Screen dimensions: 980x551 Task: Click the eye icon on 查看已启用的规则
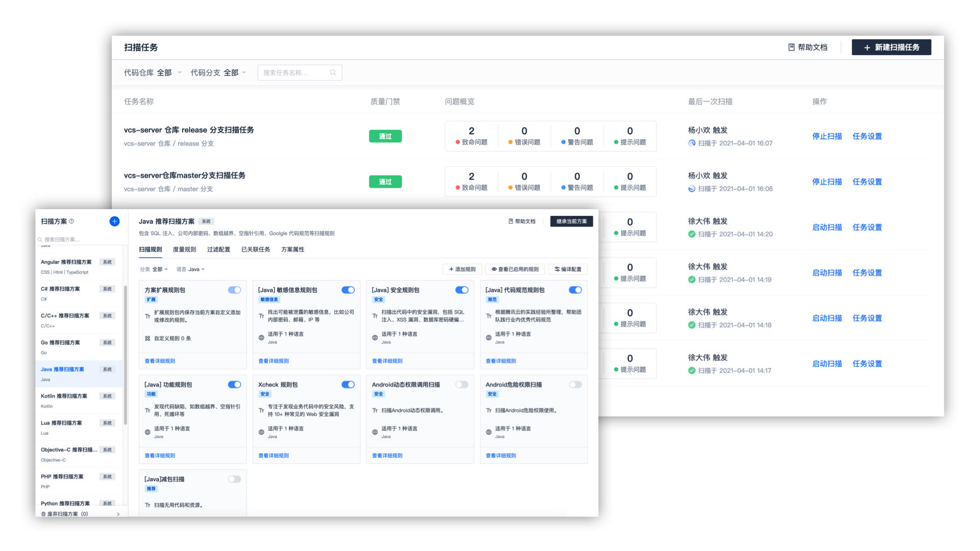tap(494, 269)
